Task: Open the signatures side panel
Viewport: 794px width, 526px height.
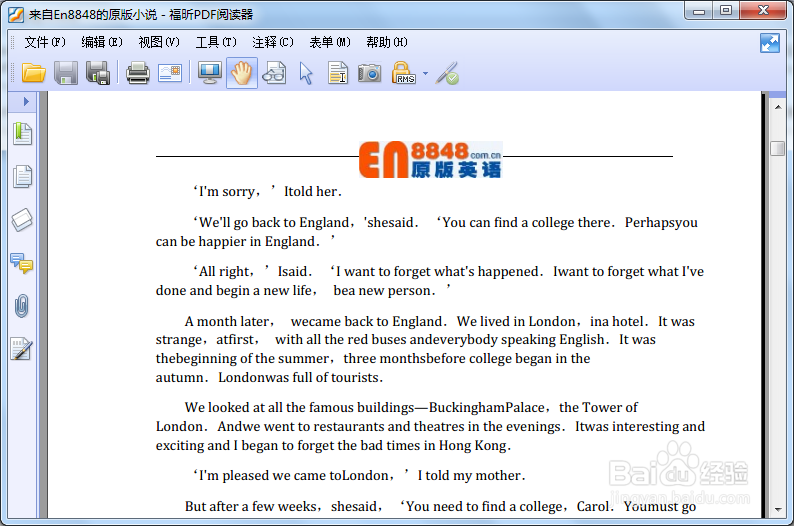Action: (x=22, y=349)
